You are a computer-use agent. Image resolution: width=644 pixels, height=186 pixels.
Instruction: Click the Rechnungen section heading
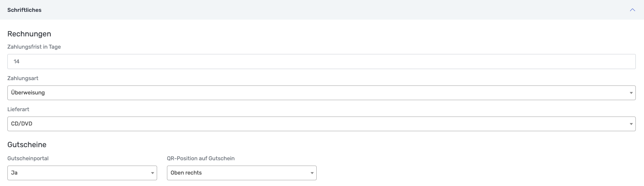pyautogui.click(x=29, y=34)
